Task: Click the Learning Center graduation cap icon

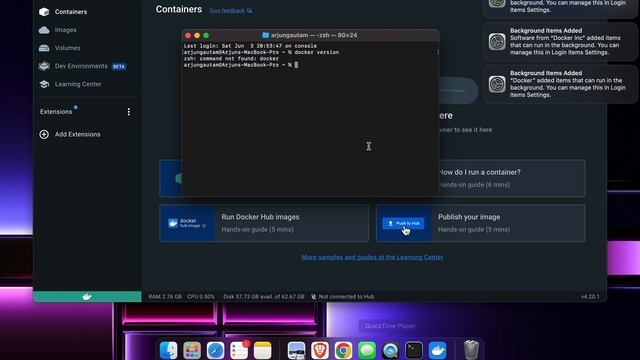Action: [x=44, y=84]
